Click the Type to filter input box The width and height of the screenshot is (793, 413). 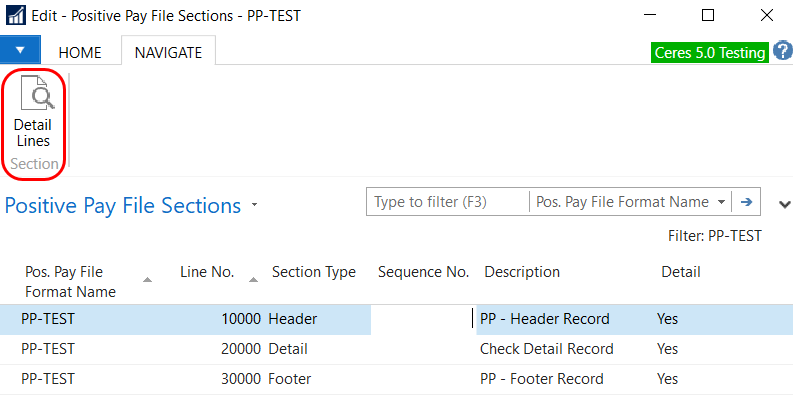pos(446,202)
